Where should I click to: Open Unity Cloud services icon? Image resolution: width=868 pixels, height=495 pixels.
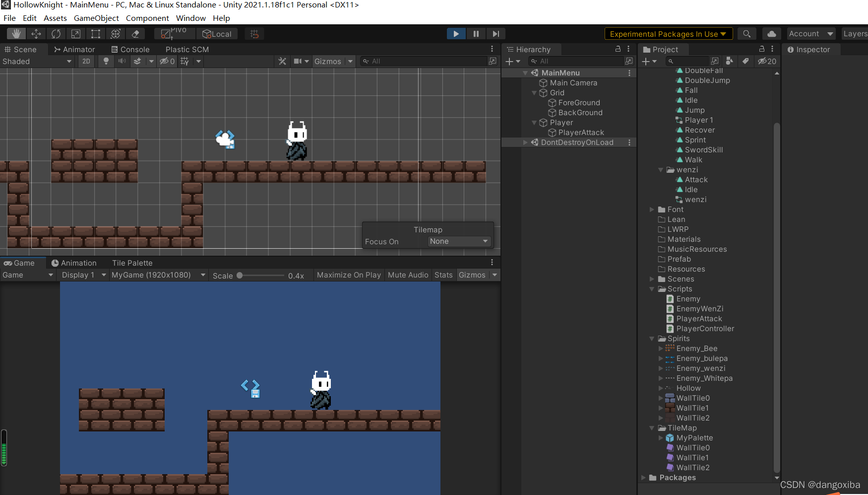772,34
